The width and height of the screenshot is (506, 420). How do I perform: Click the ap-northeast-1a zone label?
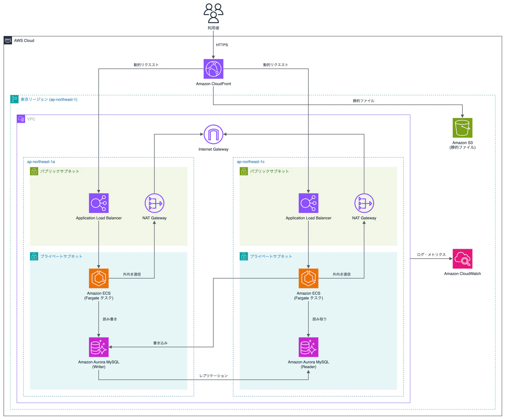(x=41, y=162)
